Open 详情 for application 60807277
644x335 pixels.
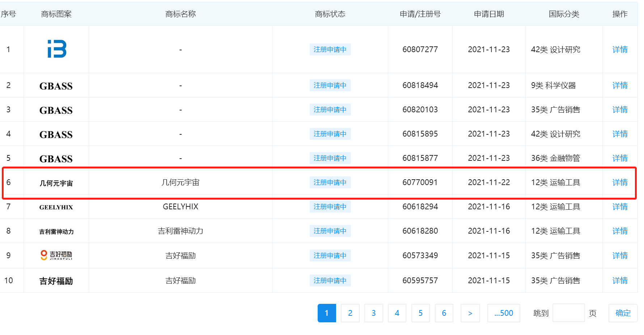(619, 50)
